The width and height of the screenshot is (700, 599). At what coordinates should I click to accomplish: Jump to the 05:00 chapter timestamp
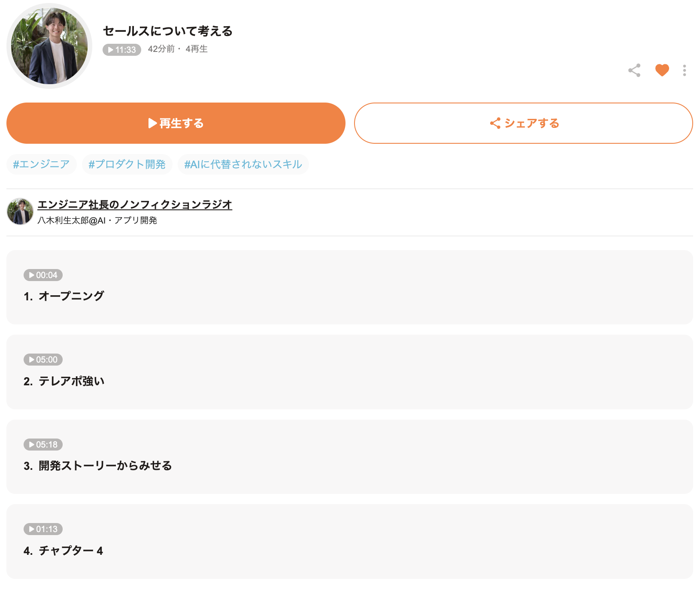pyautogui.click(x=43, y=360)
